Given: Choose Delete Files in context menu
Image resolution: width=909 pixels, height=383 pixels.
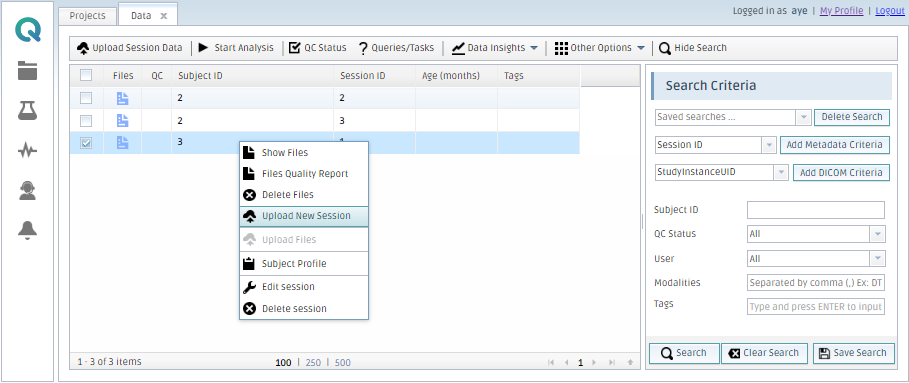Looking at the screenshot, I should [304, 195].
